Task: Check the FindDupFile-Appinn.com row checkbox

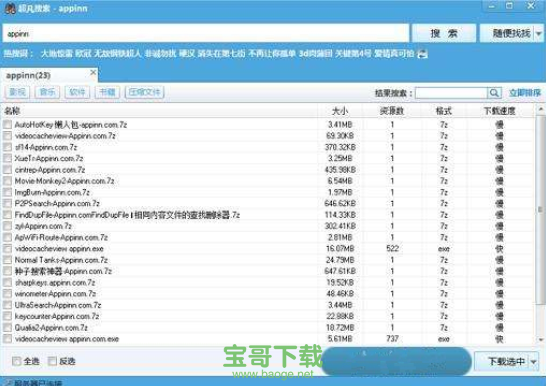Action: pyautogui.click(x=7, y=215)
